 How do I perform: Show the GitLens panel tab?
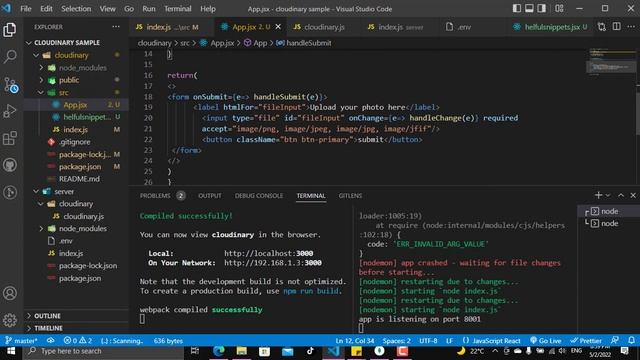click(x=350, y=196)
